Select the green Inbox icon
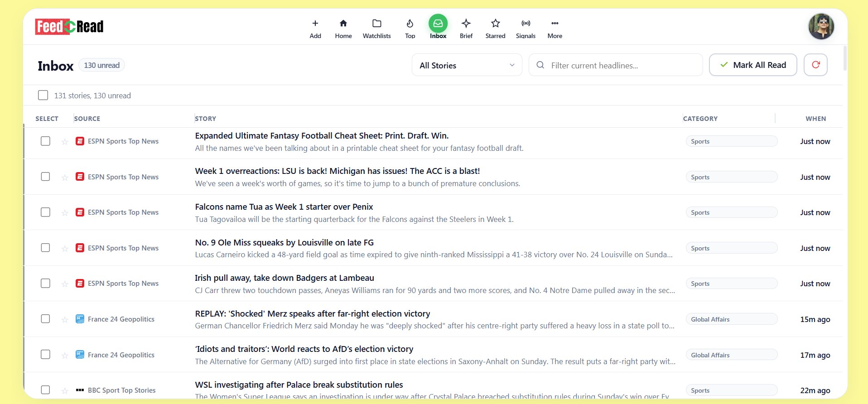Viewport: 868px width, 404px height. click(438, 24)
